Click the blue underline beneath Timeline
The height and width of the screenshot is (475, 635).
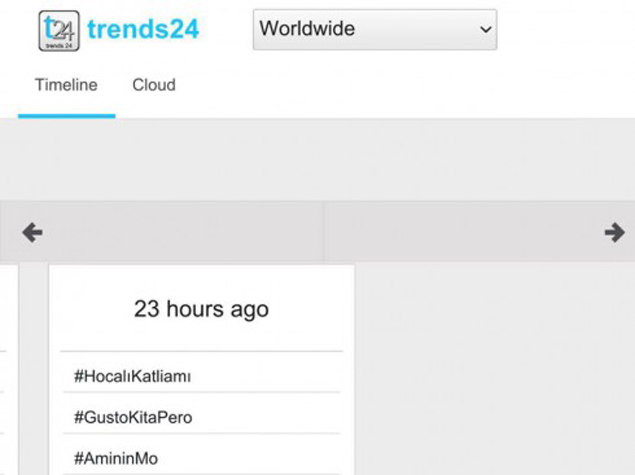click(x=66, y=116)
